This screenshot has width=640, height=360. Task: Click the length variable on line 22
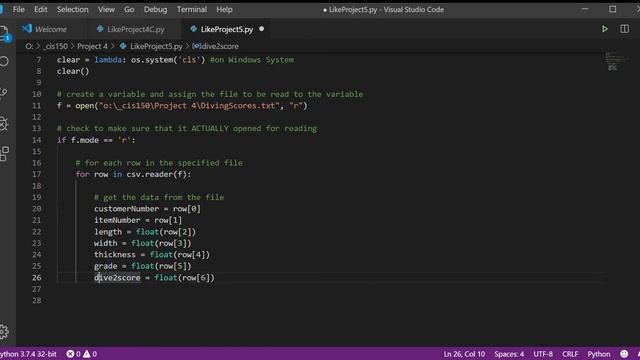[x=108, y=232]
